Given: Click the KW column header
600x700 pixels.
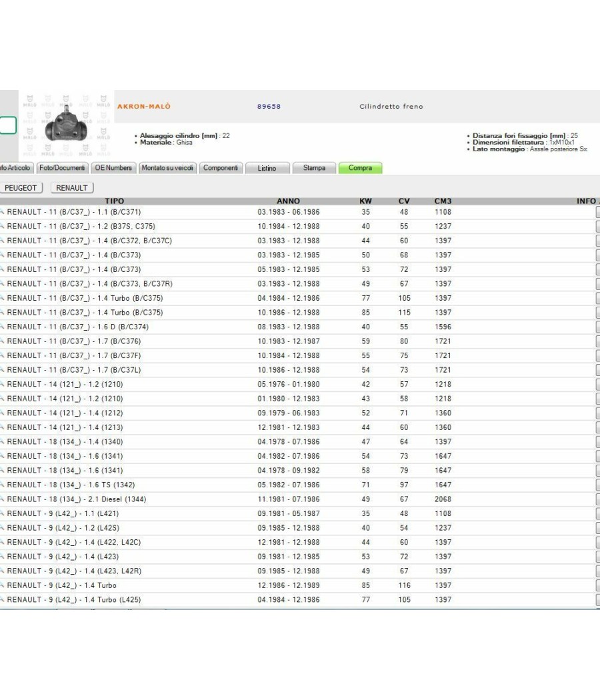Looking at the screenshot, I should pos(365,201).
